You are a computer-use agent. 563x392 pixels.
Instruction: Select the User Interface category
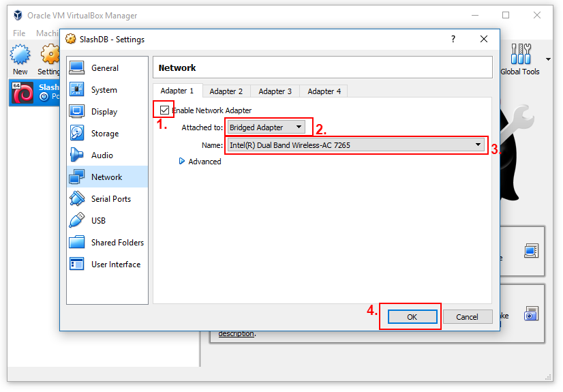click(115, 265)
